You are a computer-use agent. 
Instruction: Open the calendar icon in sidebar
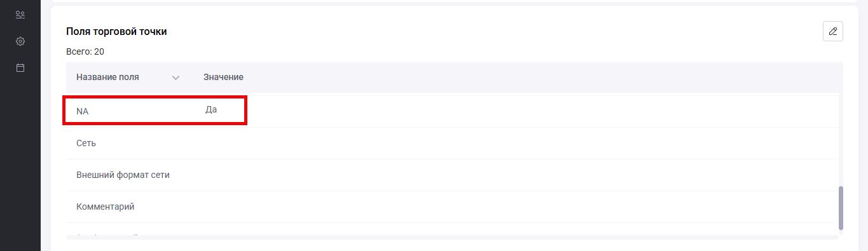coord(20,67)
